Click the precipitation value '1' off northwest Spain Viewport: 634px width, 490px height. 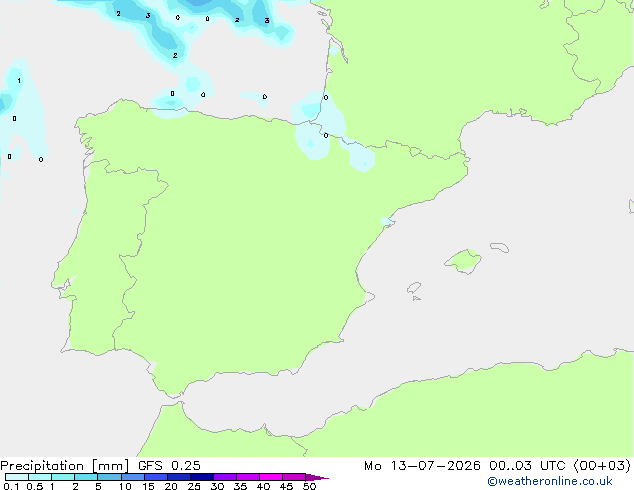click(19, 80)
